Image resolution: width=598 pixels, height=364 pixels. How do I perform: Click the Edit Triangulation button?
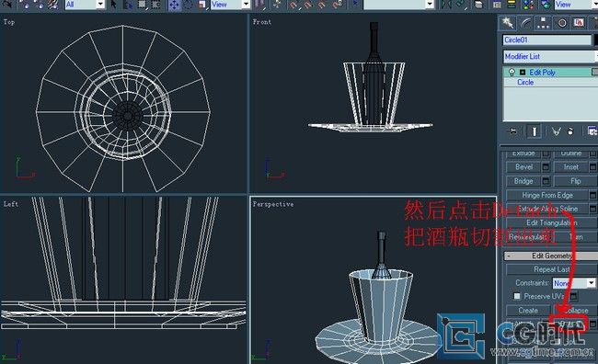(x=552, y=223)
